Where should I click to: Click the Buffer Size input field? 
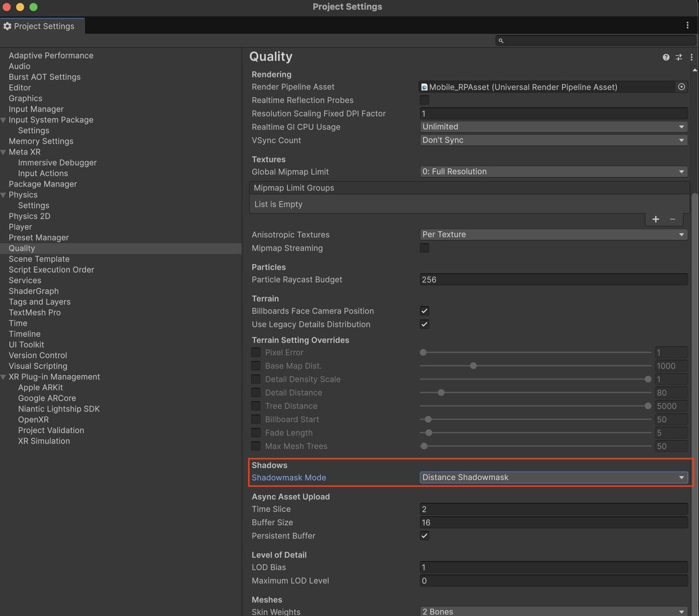pos(553,522)
